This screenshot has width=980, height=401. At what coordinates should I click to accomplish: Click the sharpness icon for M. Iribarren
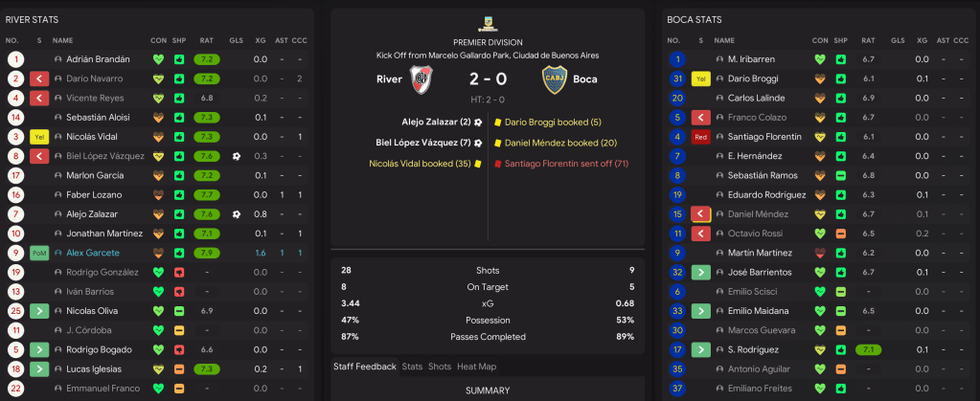pyautogui.click(x=841, y=59)
